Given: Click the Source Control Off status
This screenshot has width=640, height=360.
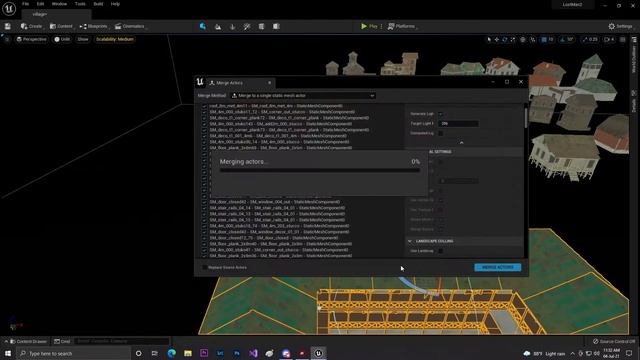Looking at the screenshot, I should click(x=613, y=341).
